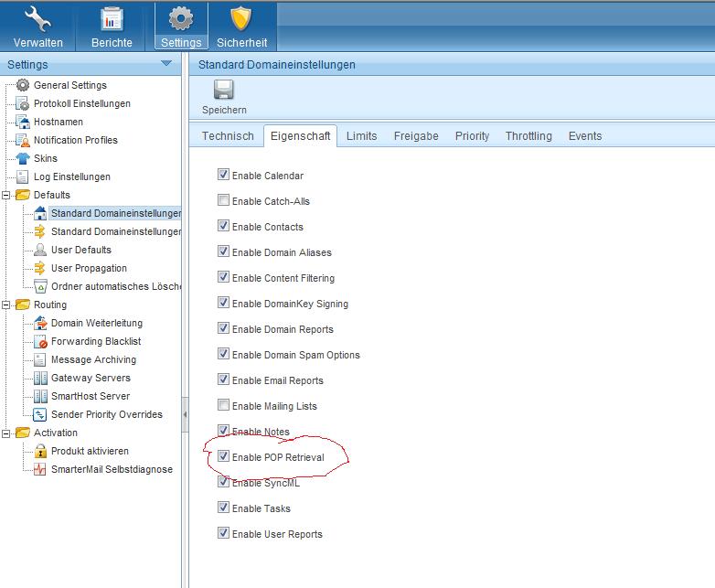This screenshot has width=715, height=588.
Task: Switch to the Throttling tab
Action: click(528, 136)
